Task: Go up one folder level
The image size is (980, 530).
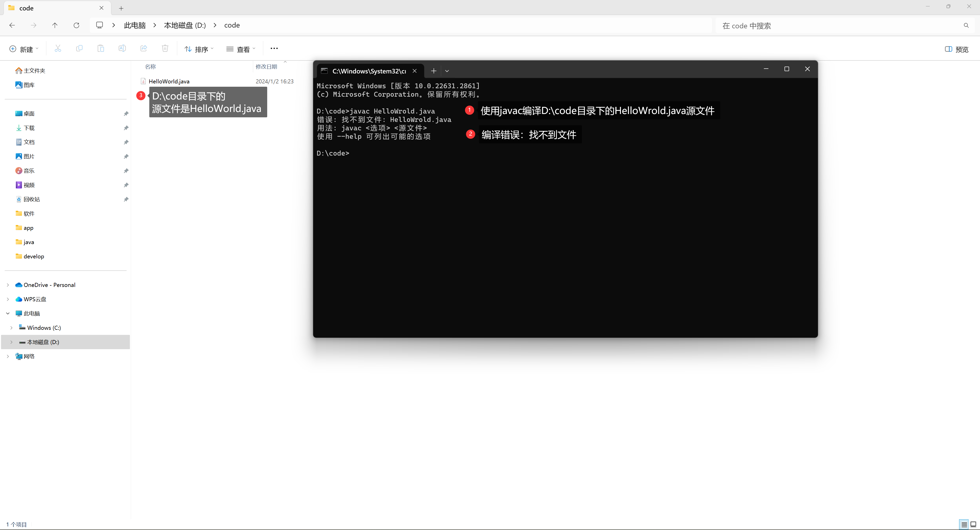Action: (55, 25)
